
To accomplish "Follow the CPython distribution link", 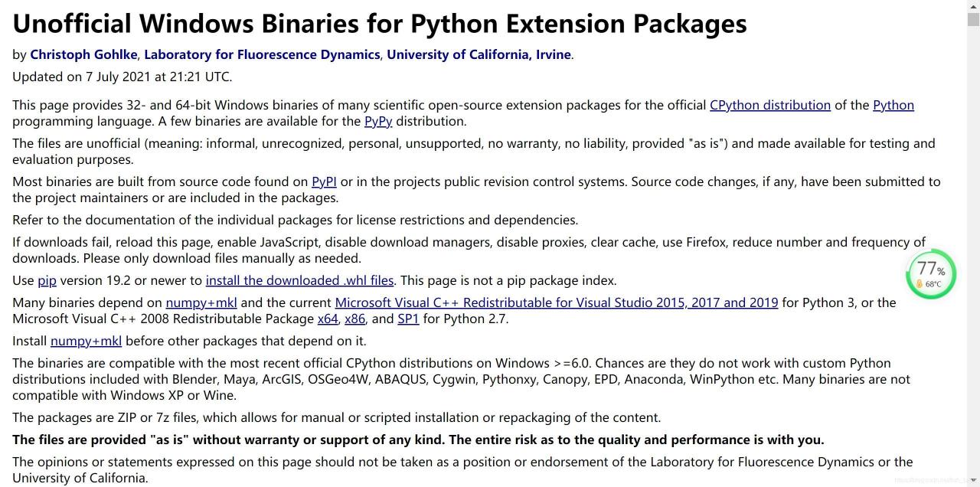I will point(770,105).
